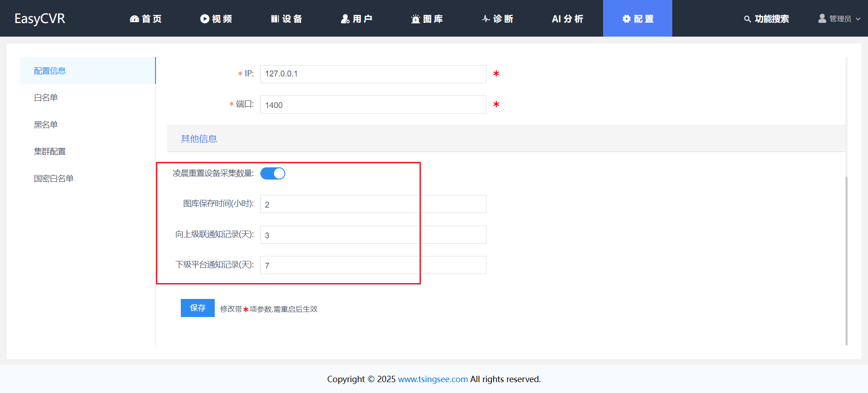Open the 诊断 menu label

tap(503, 19)
